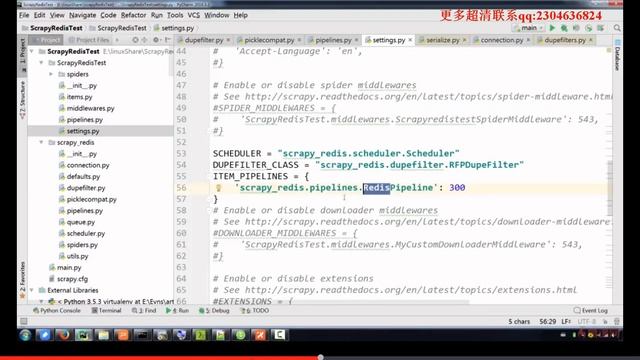Open the main run configuration dropdown
The height and width of the screenshot is (360, 640).
(529, 28)
